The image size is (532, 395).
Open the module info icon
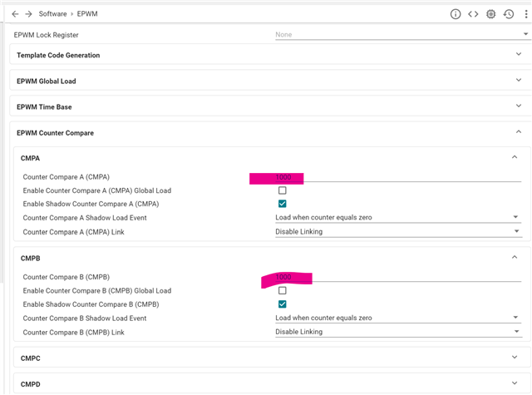coord(456,14)
